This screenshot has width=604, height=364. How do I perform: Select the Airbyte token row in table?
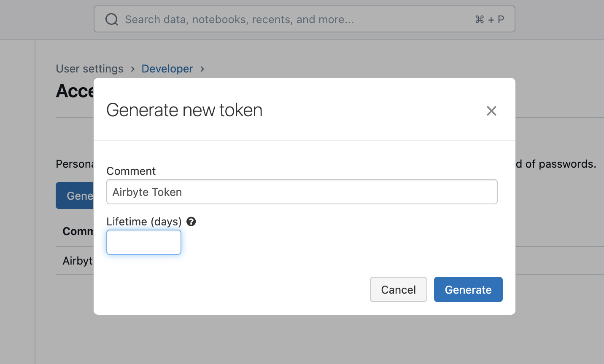point(78,261)
